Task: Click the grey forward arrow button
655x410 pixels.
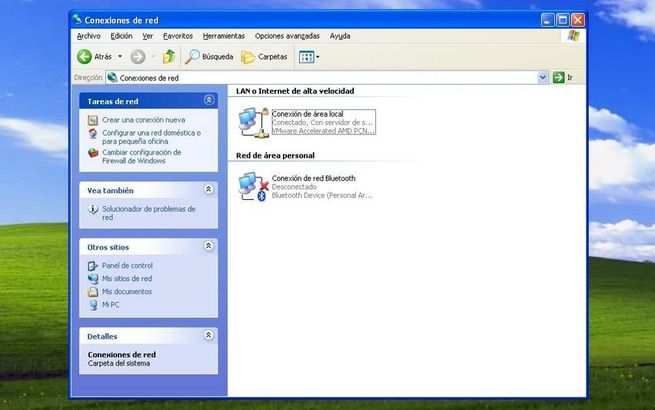Action: [138, 56]
